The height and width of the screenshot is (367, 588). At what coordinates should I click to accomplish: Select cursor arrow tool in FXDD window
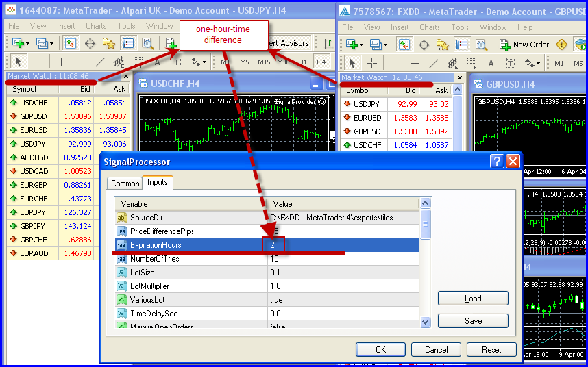352,63
